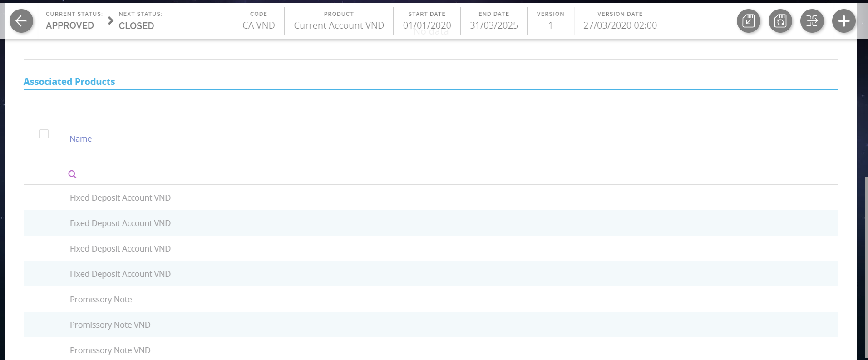Click the End Date value 31/03/2025
This screenshot has width=868, height=360.
(493, 25)
